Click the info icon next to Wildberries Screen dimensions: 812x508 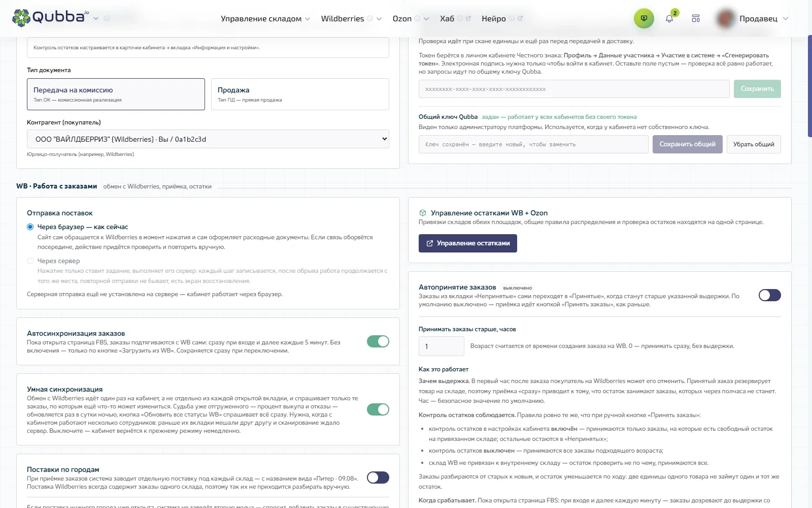click(x=370, y=18)
